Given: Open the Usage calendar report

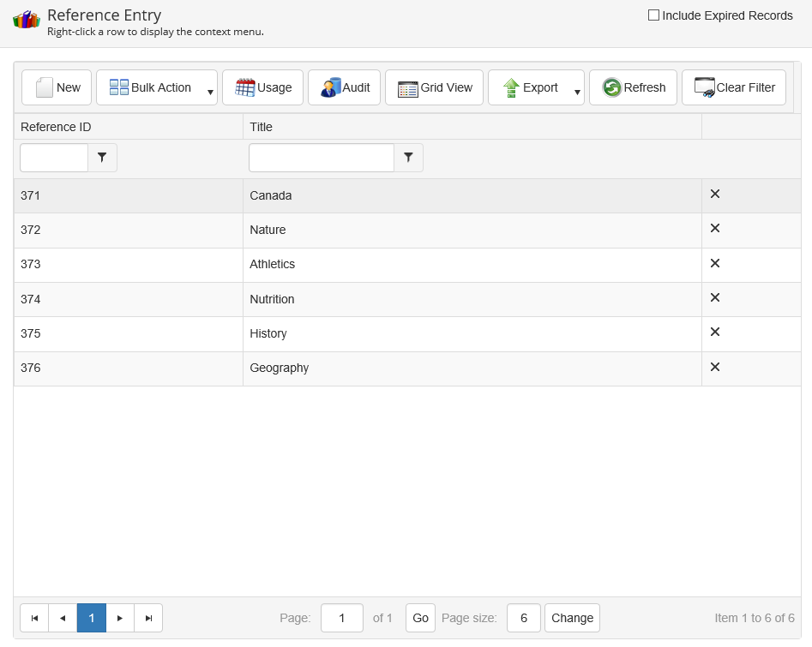Looking at the screenshot, I should point(262,87).
